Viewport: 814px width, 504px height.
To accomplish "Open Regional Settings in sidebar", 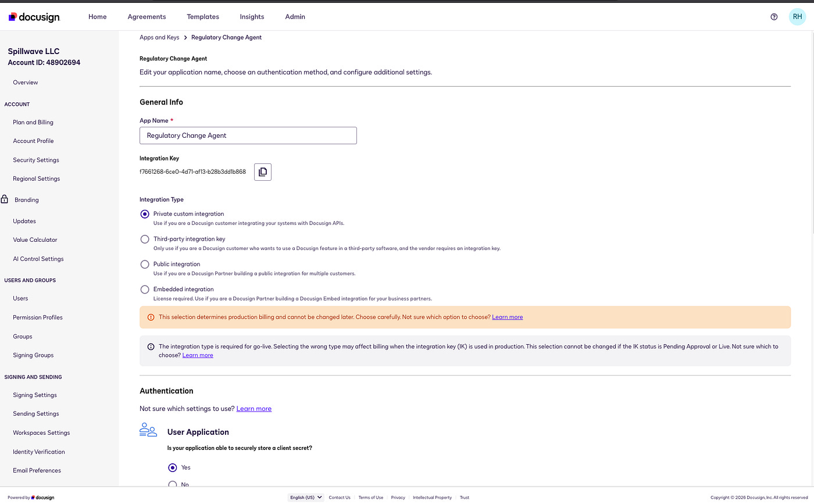I will point(37,179).
